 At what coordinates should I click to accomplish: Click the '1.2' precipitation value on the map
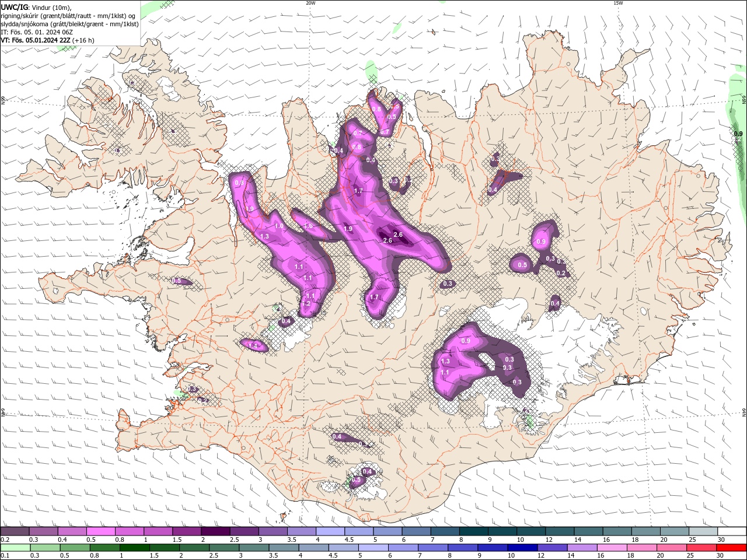click(x=306, y=303)
